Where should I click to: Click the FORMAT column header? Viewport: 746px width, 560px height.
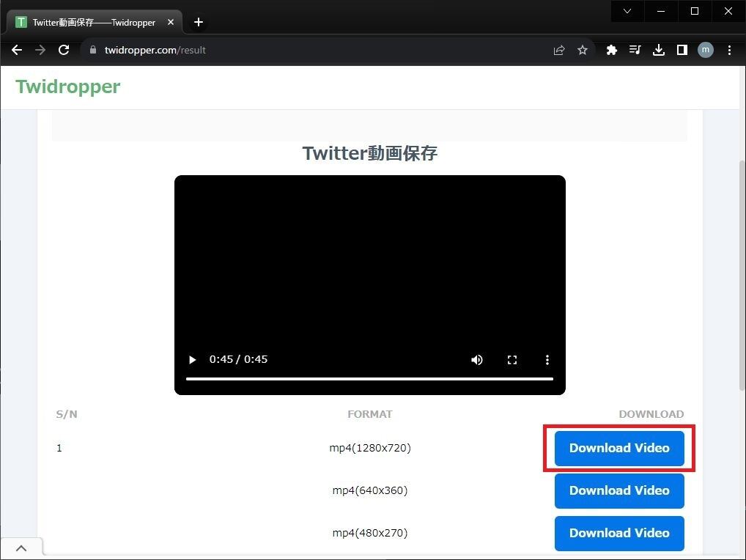pos(369,414)
